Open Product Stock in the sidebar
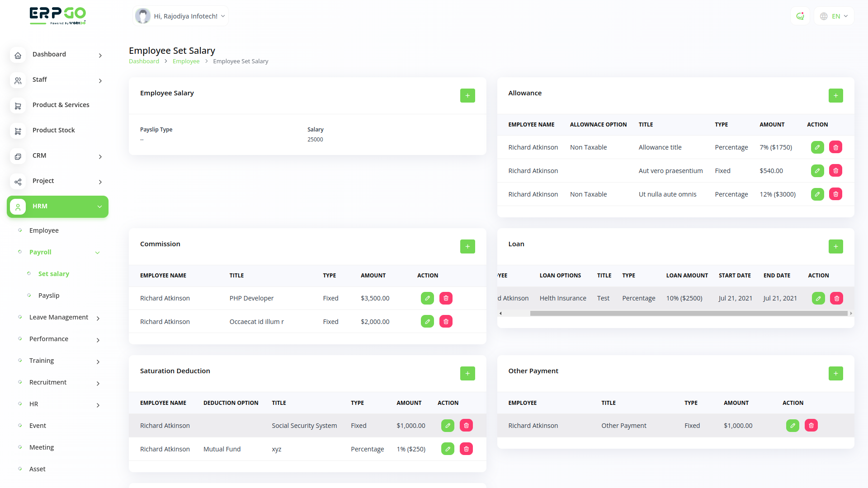 (x=53, y=130)
